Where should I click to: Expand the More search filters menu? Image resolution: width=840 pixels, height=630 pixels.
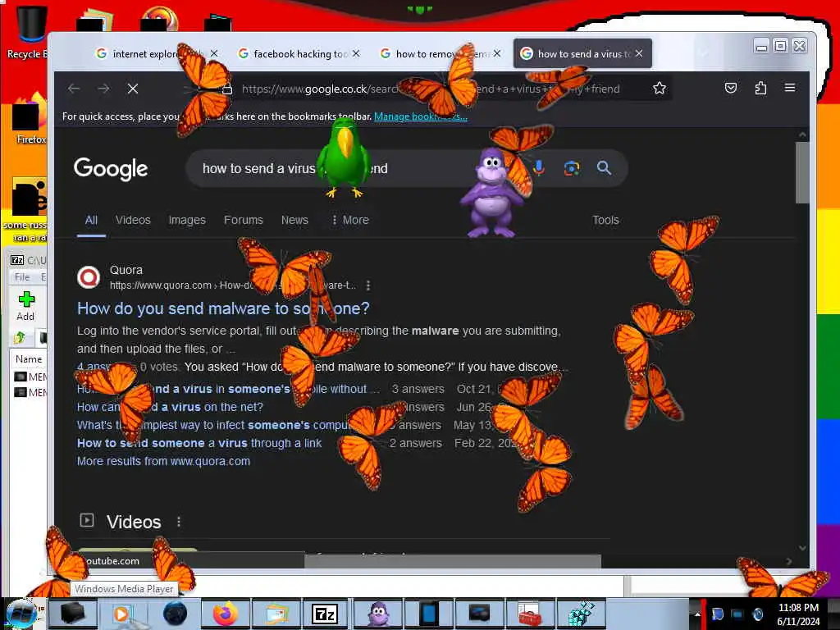click(x=350, y=220)
